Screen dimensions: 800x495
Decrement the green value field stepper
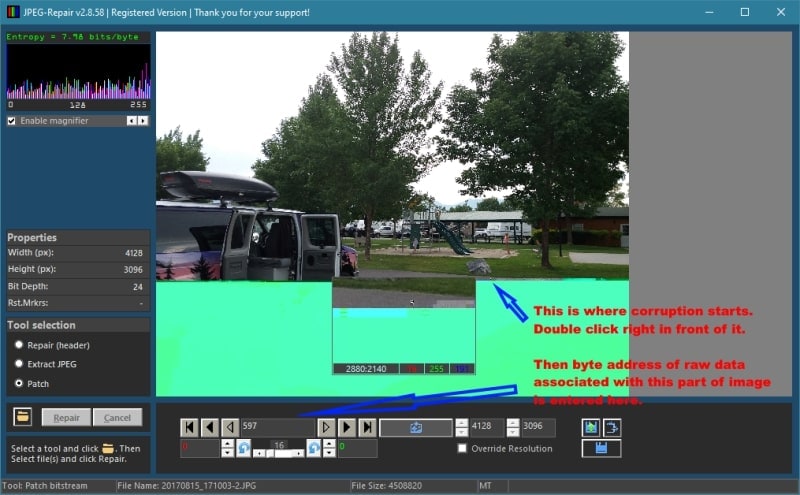329,453
